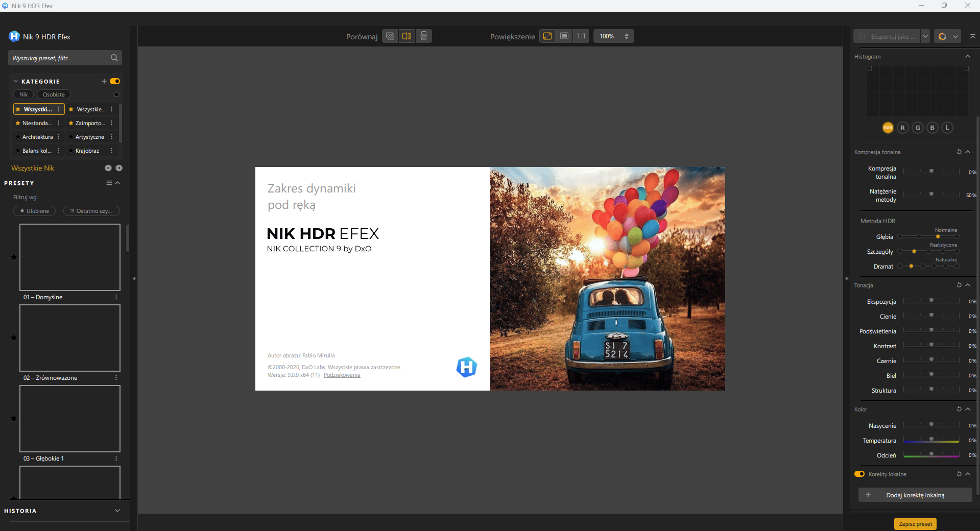
Task: Open the dropdown next to Nik launcher icon
Action: click(x=955, y=36)
